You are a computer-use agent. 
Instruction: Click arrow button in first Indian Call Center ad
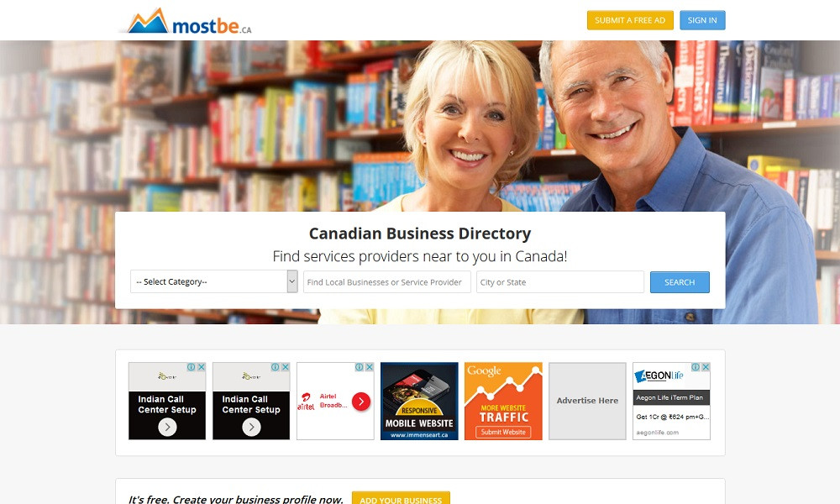[167, 427]
